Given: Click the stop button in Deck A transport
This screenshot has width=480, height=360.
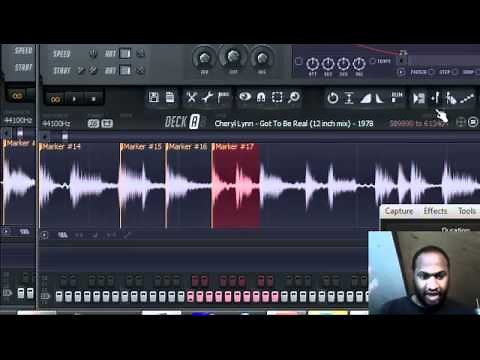Looking at the screenshot, I should tap(93, 99).
